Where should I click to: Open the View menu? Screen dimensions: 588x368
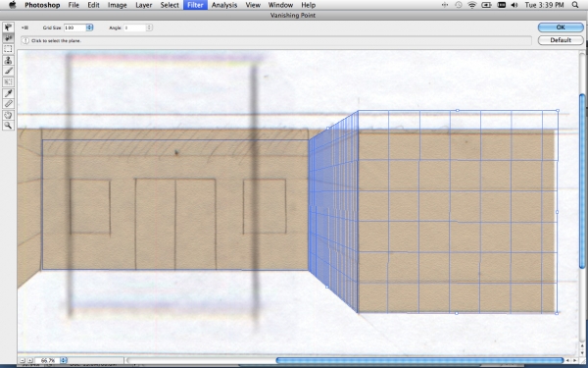[x=253, y=5]
